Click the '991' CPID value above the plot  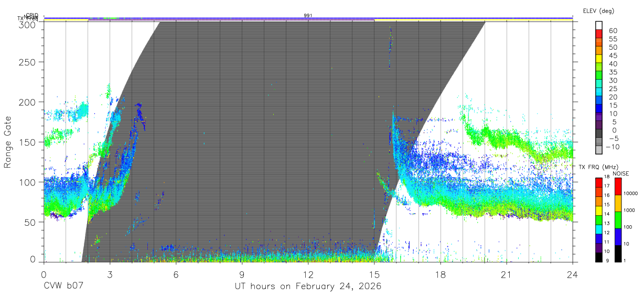[308, 15]
